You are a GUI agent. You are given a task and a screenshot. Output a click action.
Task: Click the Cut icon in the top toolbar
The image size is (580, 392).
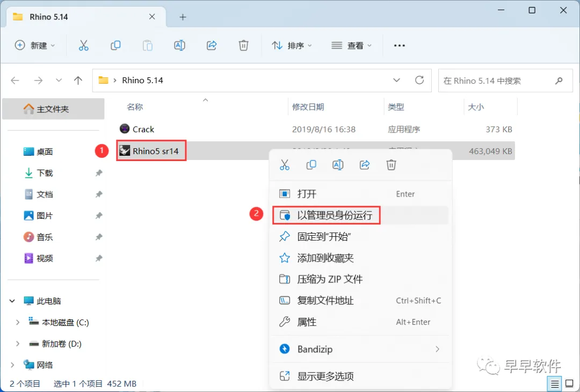(84, 46)
